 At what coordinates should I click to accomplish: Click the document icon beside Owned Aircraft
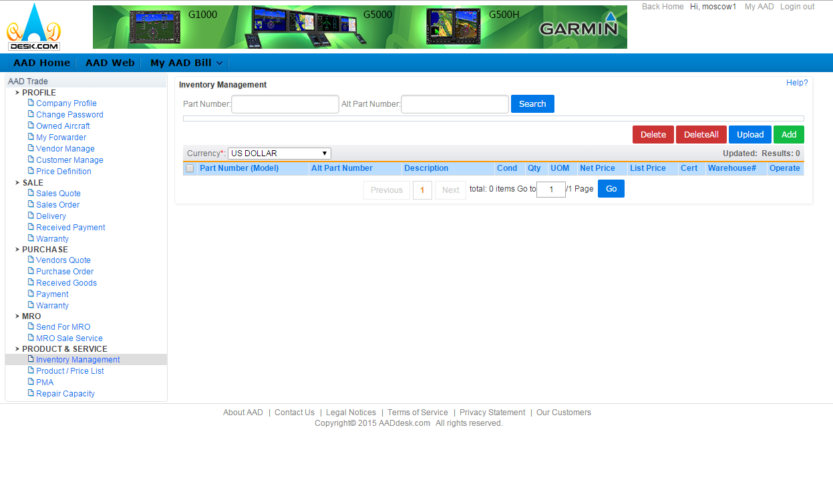tap(31, 125)
